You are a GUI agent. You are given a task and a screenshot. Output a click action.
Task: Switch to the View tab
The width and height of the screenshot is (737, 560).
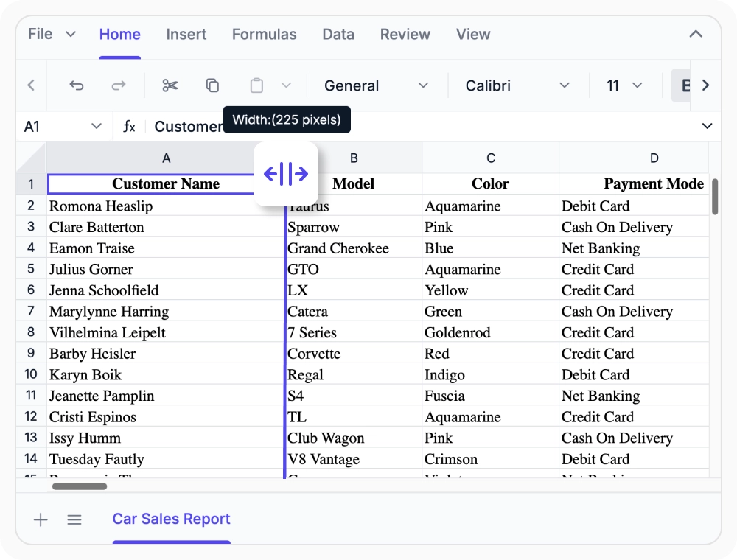point(473,34)
